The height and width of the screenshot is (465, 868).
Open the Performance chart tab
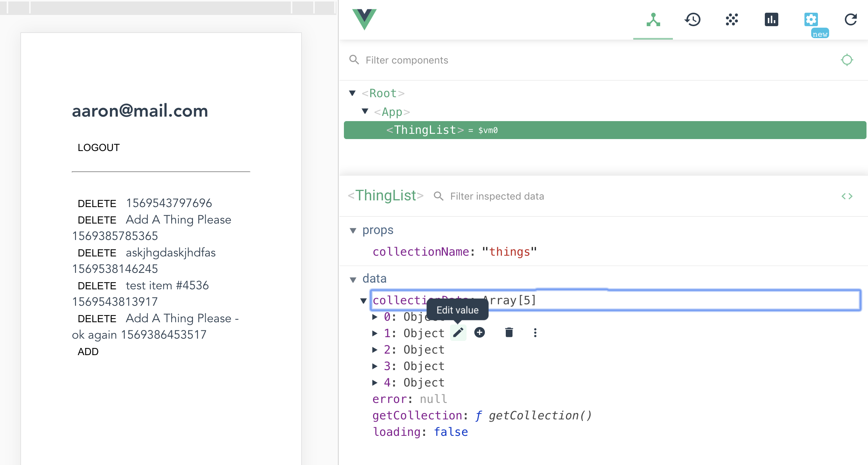[x=771, y=19]
